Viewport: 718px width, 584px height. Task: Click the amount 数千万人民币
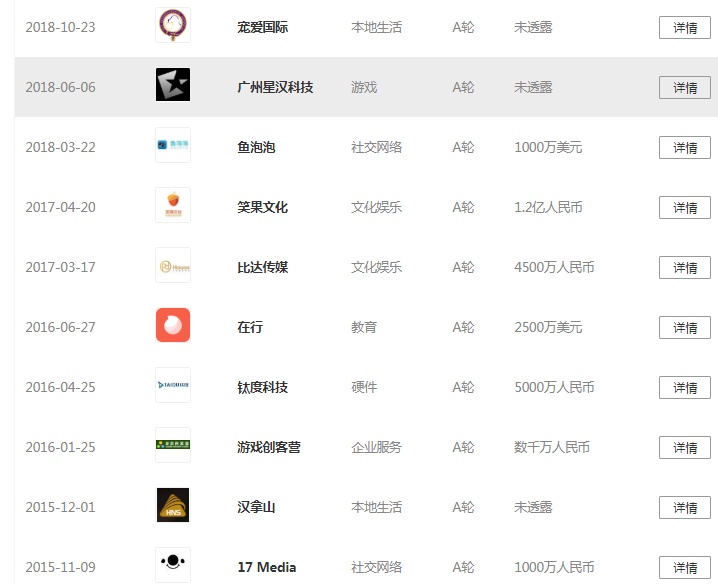pyautogui.click(x=552, y=448)
